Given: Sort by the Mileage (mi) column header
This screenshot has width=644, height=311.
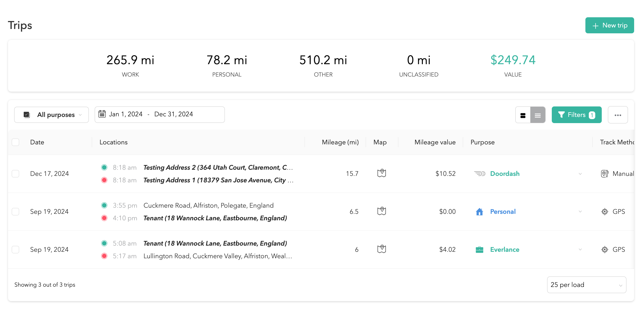Looking at the screenshot, I should coord(340,142).
